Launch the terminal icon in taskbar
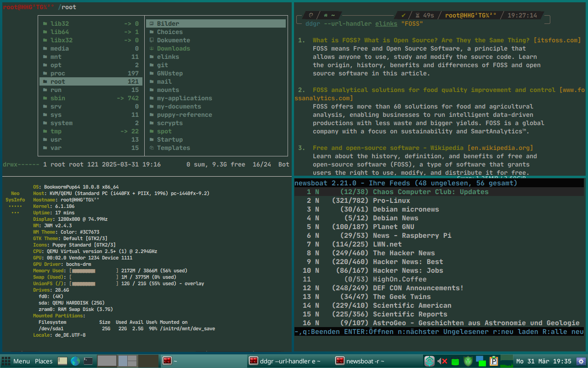Viewport: 588px width, 368px height. (88, 361)
